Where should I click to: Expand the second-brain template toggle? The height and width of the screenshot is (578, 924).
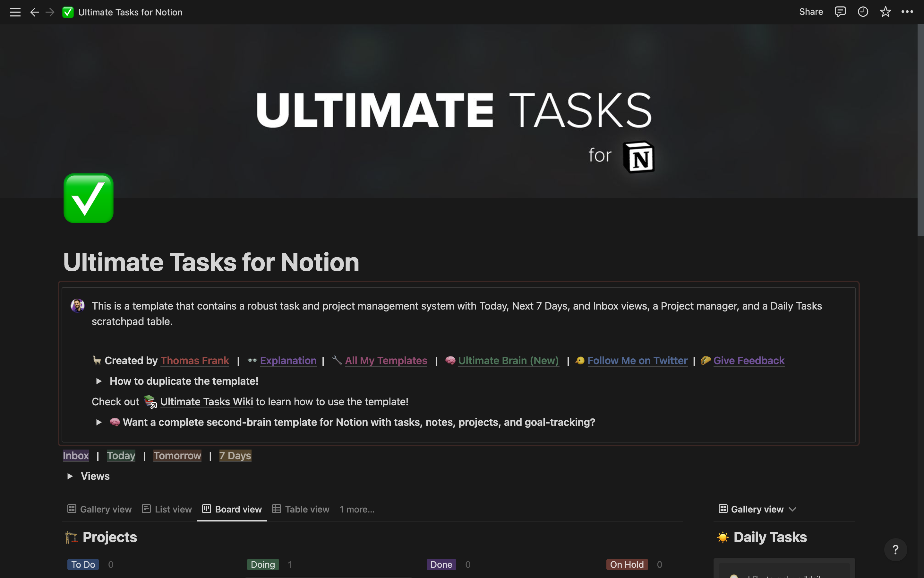pyautogui.click(x=98, y=422)
